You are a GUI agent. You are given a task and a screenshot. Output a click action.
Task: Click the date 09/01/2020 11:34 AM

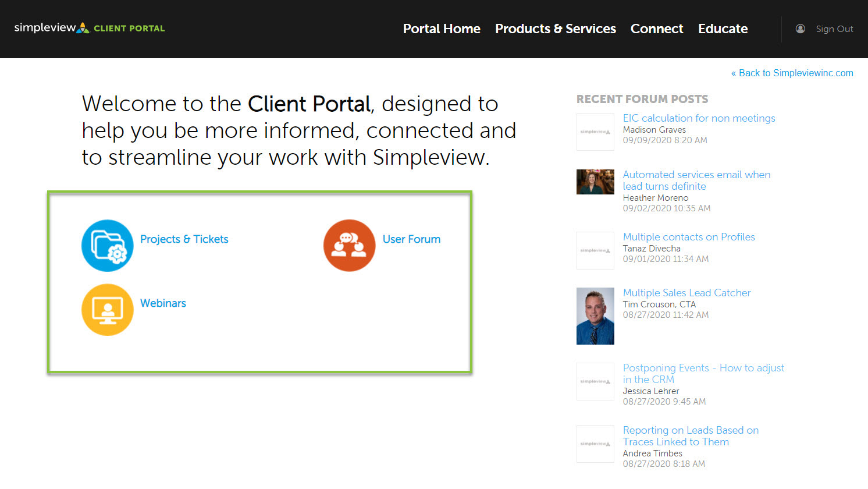(x=666, y=259)
